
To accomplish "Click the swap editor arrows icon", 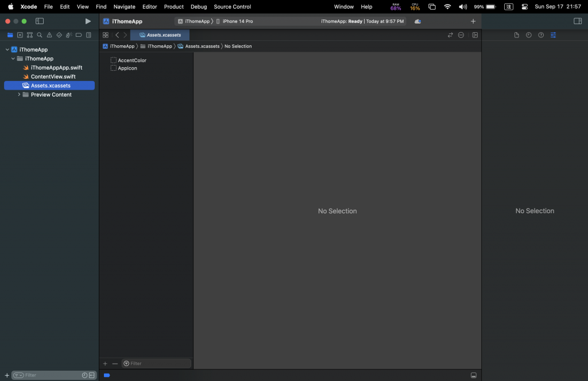I will coord(450,35).
